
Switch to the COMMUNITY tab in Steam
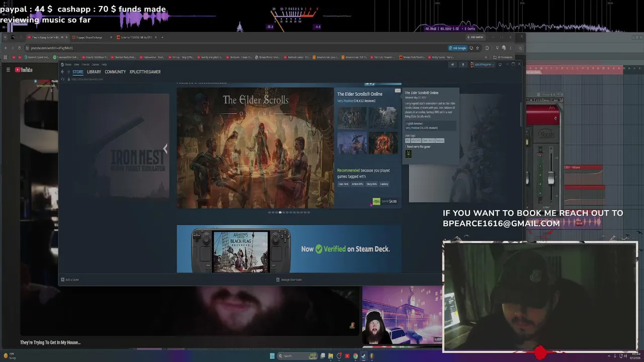[115, 72]
